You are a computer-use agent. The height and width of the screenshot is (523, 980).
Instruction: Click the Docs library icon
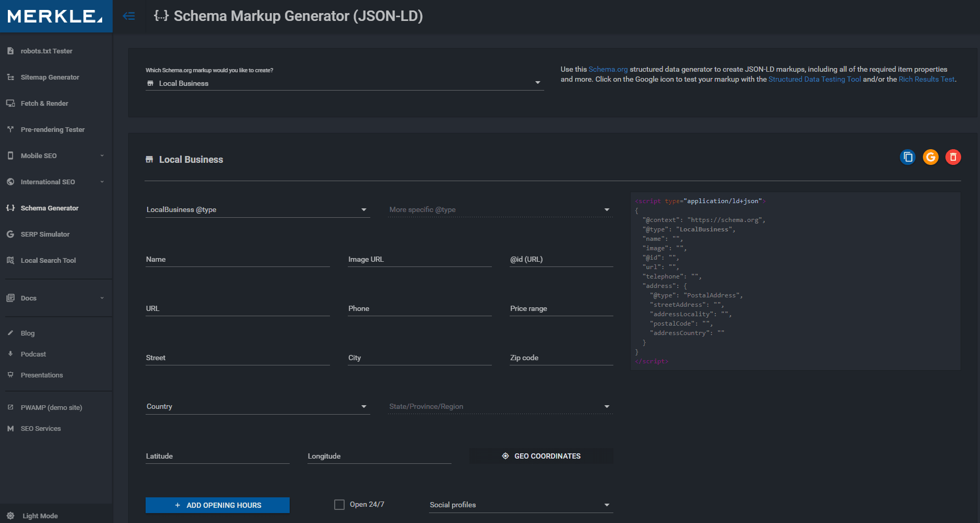10,298
